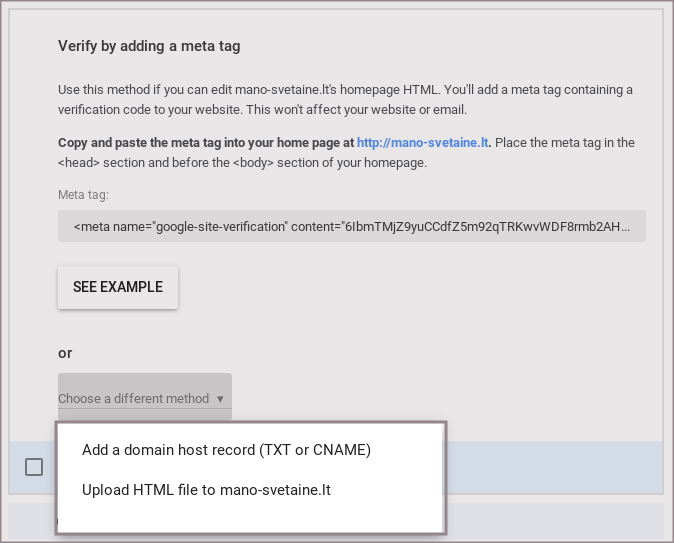Click the grey panel below the highlighted row
This screenshot has width=674, height=543.
pyautogui.click(x=553, y=520)
